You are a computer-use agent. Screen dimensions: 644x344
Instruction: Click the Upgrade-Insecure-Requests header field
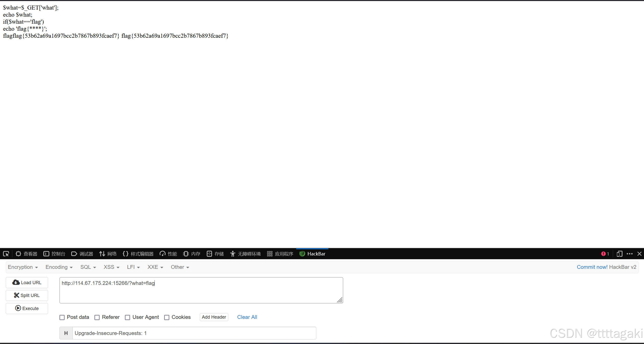[194, 333]
